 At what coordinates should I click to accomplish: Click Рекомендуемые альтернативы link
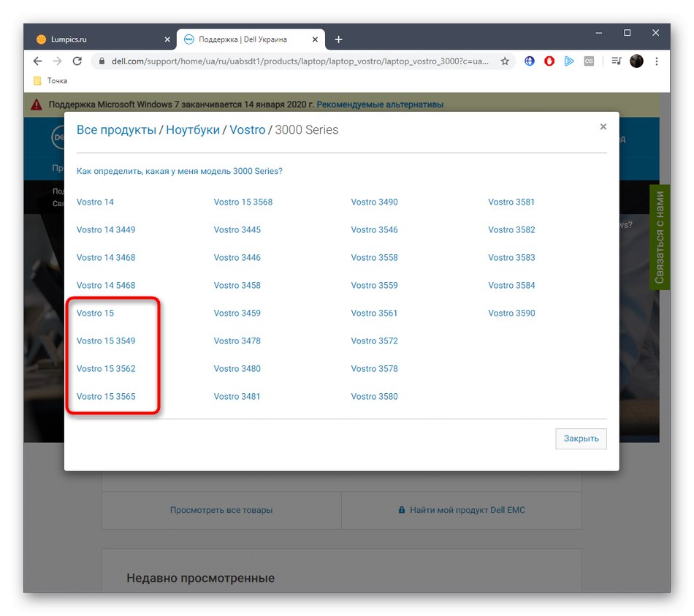click(x=380, y=104)
